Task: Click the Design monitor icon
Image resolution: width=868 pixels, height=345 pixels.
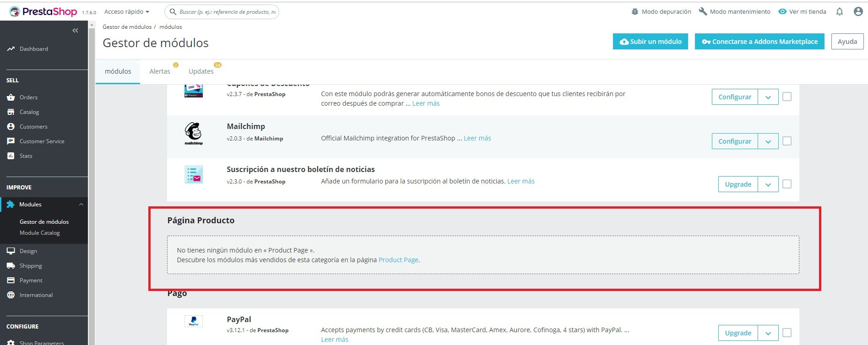Action: click(x=11, y=251)
